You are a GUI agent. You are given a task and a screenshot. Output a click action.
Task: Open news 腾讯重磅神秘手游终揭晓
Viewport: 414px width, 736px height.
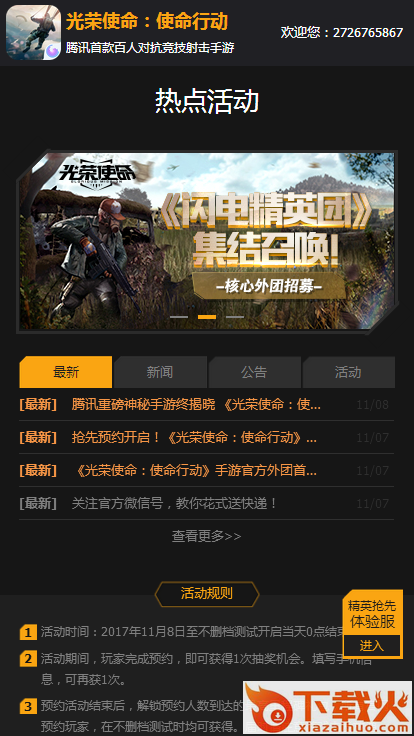207,404
